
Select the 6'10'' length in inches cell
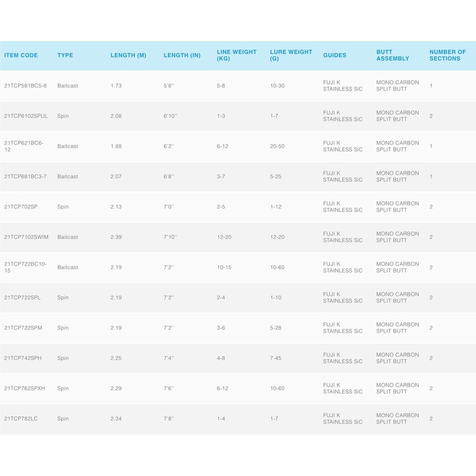[170, 116]
